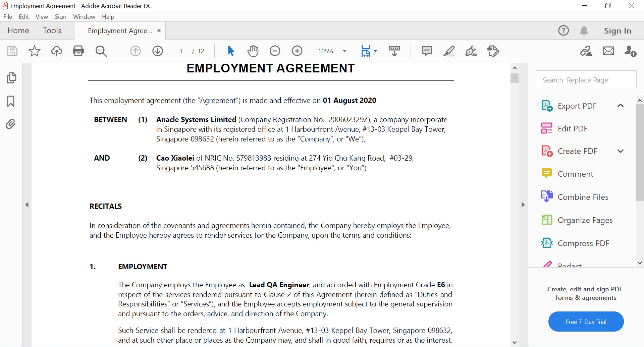Click the Free 7-Day Trial button
644x347 pixels.
click(586, 322)
